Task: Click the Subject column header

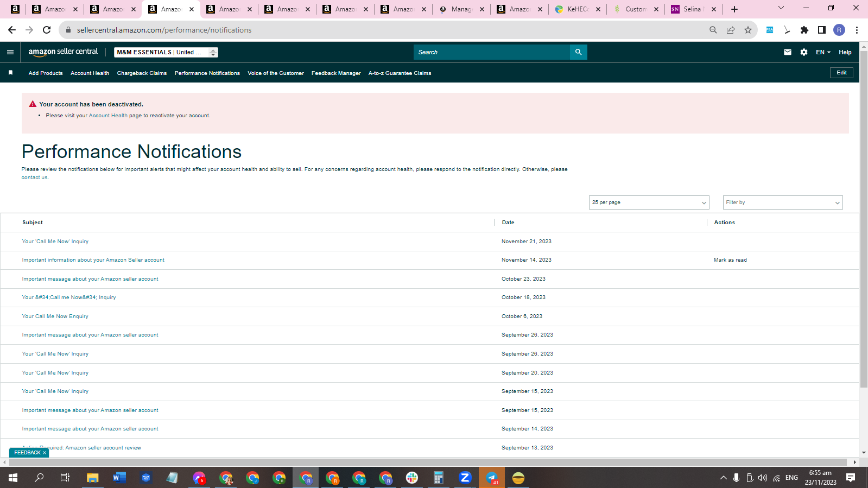Action: point(33,223)
